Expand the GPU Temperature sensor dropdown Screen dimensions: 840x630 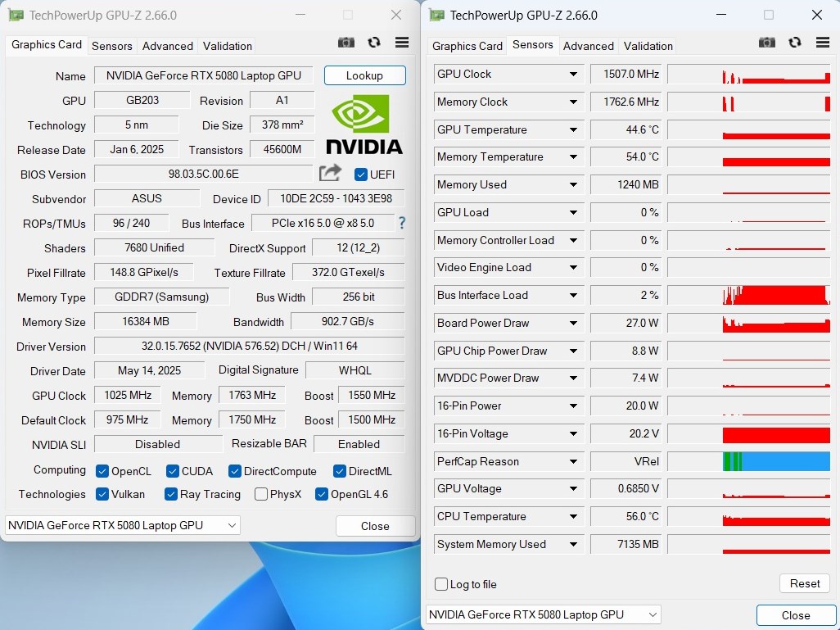573,129
